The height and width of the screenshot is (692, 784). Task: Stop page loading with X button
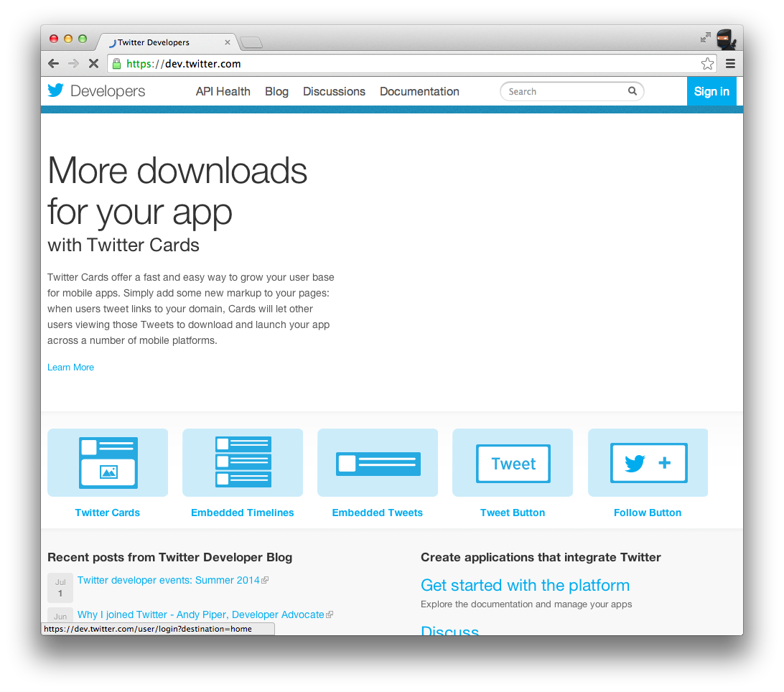tap(93, 63)
